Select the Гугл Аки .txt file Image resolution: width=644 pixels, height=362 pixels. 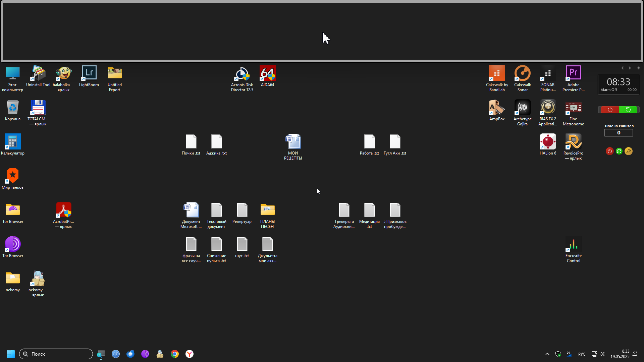pos(395,144)
